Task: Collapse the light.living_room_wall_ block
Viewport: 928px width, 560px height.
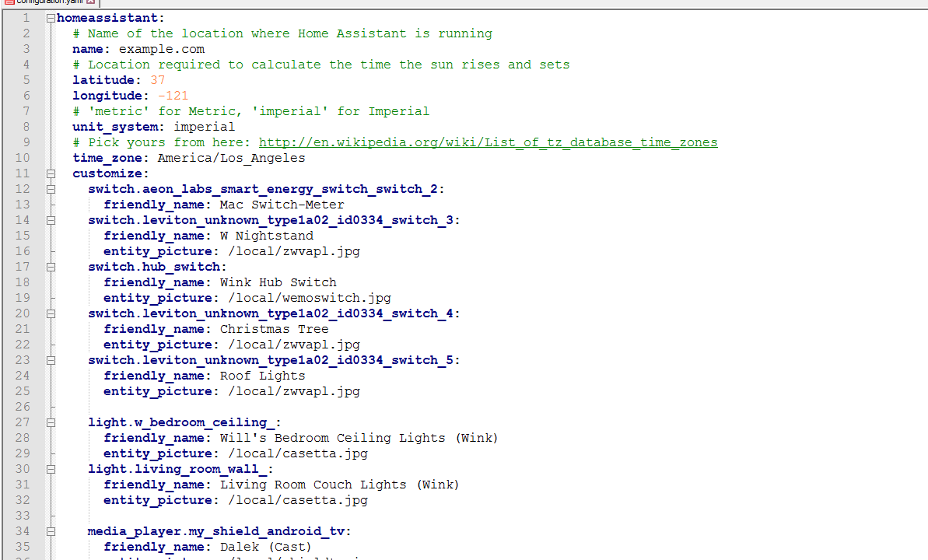Action: click(51, 470)
